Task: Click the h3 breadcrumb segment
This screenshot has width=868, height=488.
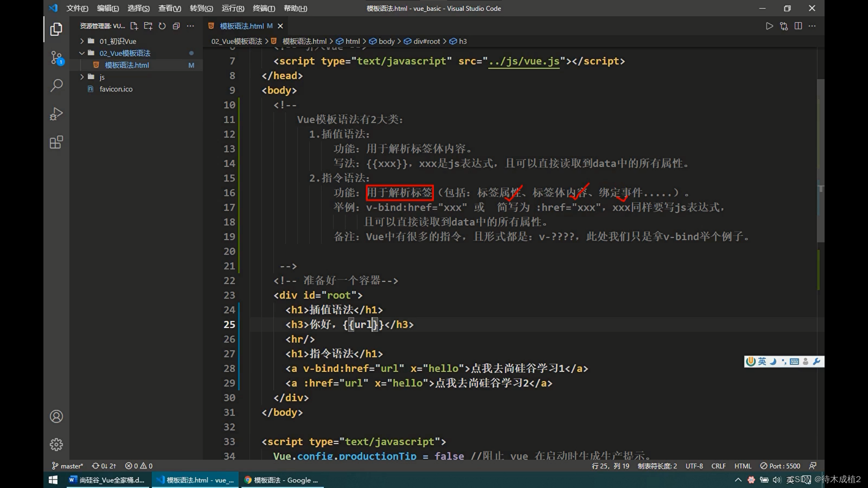Action: pos(458,41)
